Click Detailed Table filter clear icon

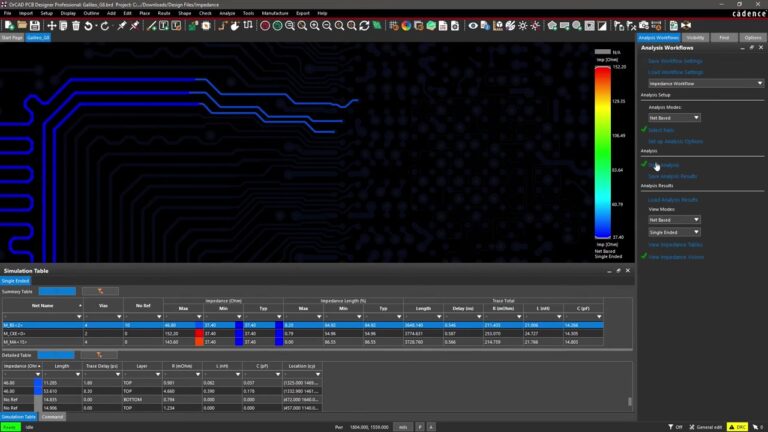(x=99, y=355)
